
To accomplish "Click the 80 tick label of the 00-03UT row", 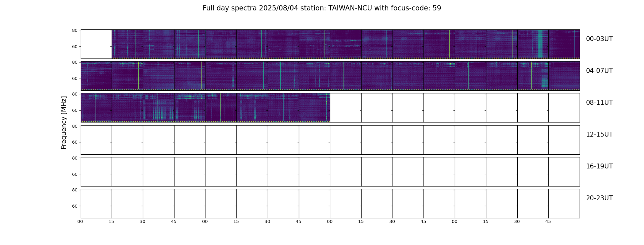I will (x=75, y=30).
